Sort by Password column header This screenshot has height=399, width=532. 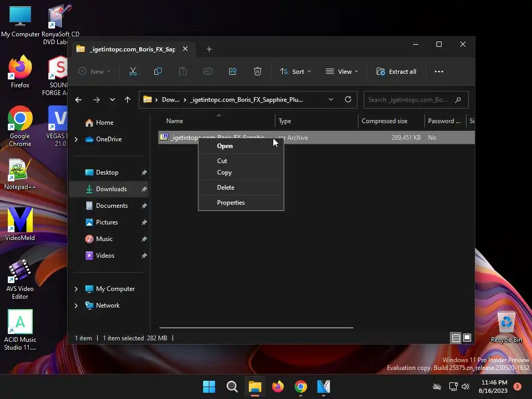445,121
